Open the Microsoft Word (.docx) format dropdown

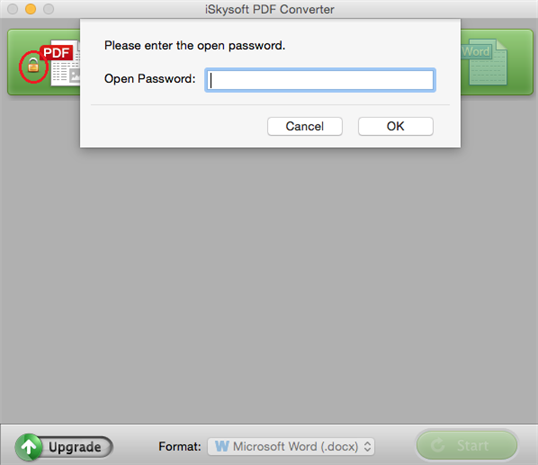point(291,446)
